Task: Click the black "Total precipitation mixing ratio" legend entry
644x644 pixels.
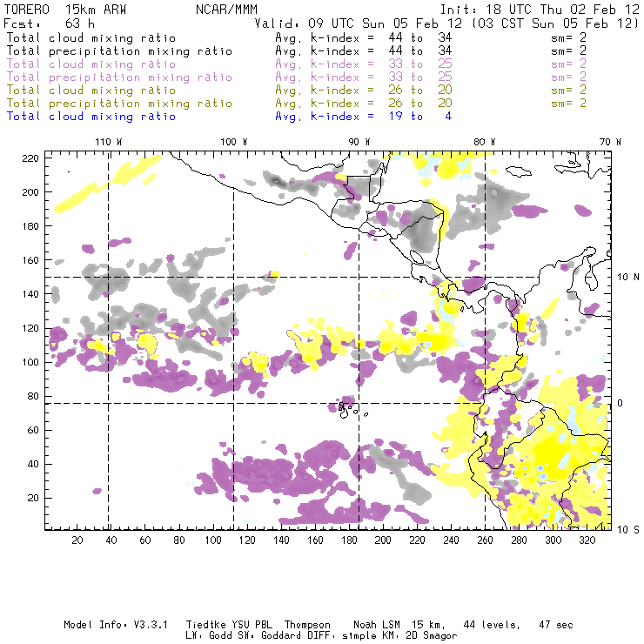Action: (x=119, y=51)
